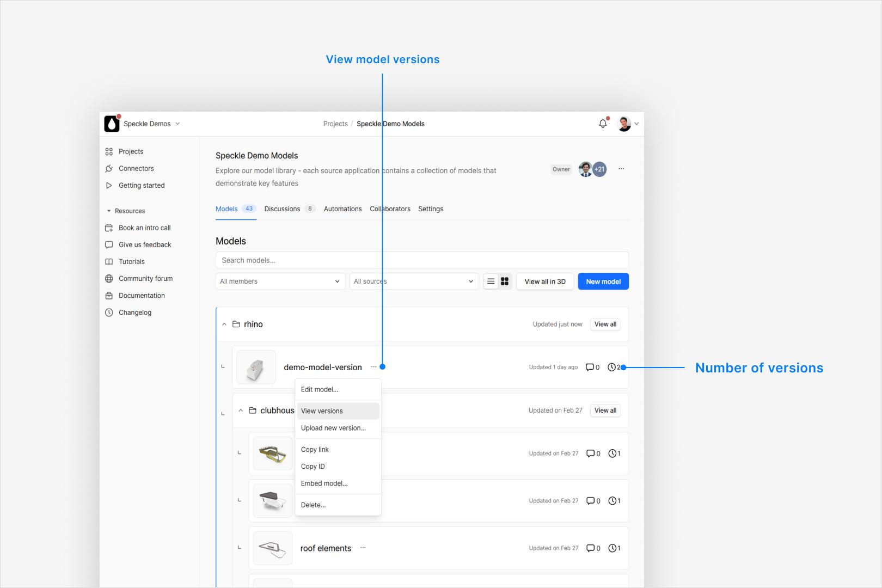Viewport: 882px width, 588px height.
Task: Click the clubhouse folder icon
Action: pyautogui.click(x=253, y=410)
